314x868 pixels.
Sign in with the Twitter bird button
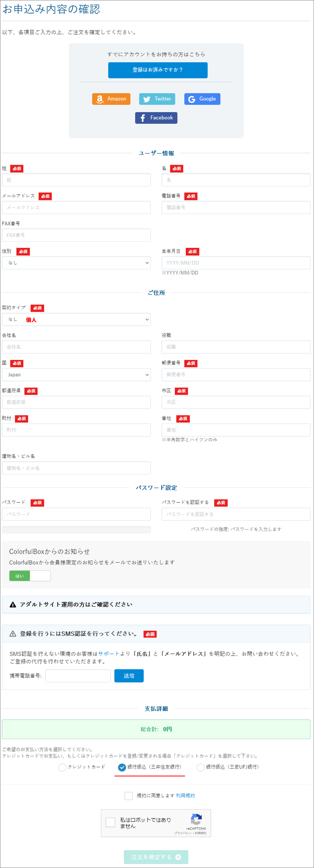click(157, 99)
